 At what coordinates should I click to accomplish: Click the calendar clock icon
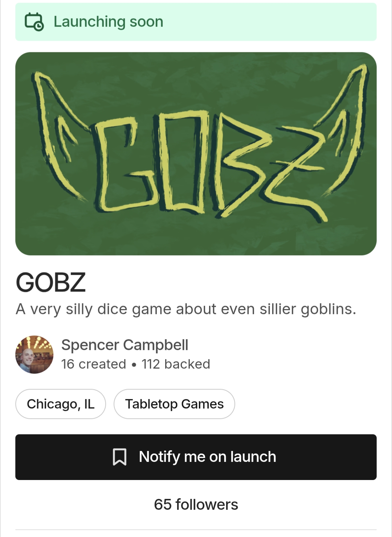tap(34, 22)
